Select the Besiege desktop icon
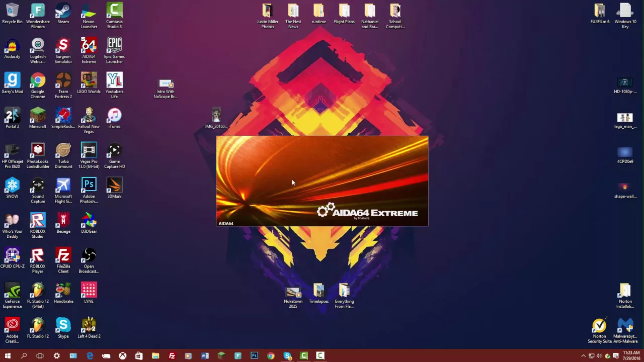This screenshot has height=362, width=644. (x=63, y=224)
